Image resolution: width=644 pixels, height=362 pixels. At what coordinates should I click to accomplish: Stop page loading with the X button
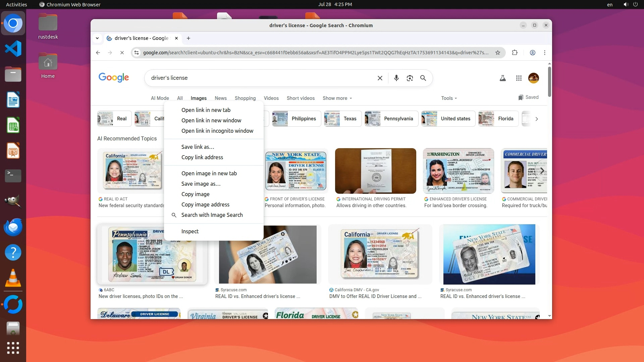point(122,53)
